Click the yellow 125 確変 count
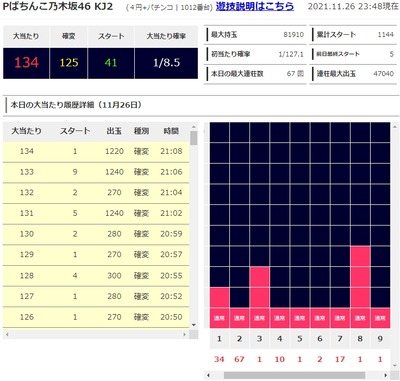The image size is (400, 381). click(69, 63)
